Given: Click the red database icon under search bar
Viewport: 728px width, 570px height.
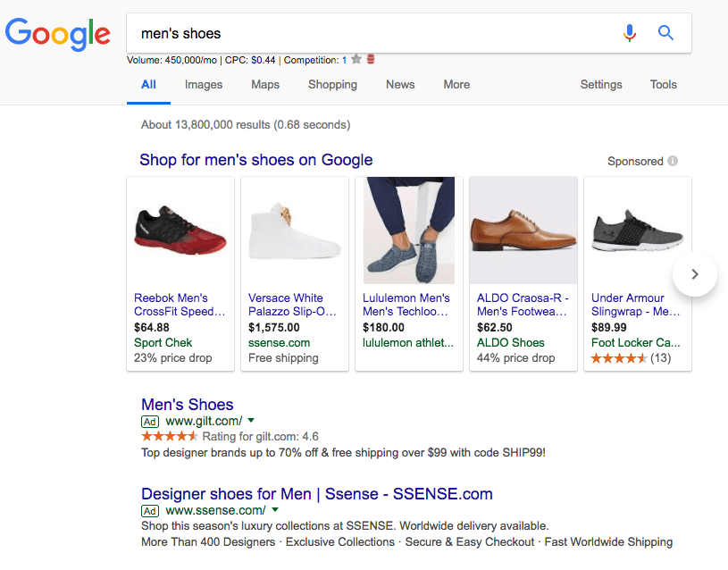Looking at the screenshot, I should [371, 60].
